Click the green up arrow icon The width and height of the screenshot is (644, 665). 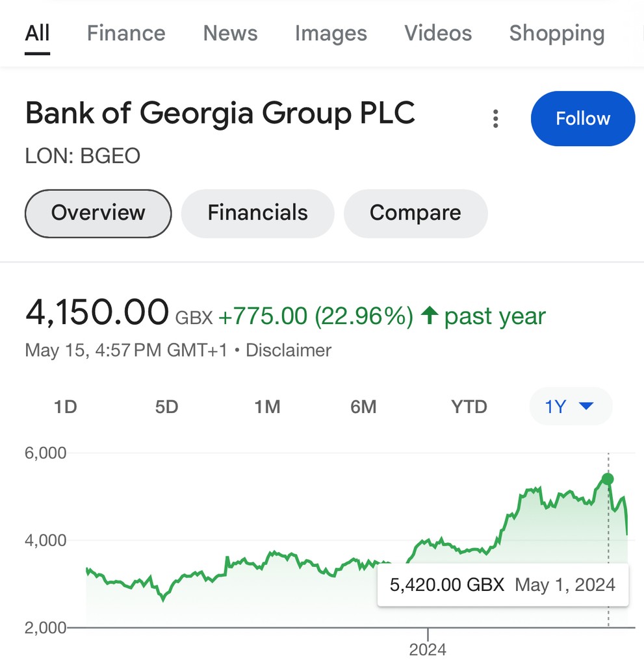[429, 316]
